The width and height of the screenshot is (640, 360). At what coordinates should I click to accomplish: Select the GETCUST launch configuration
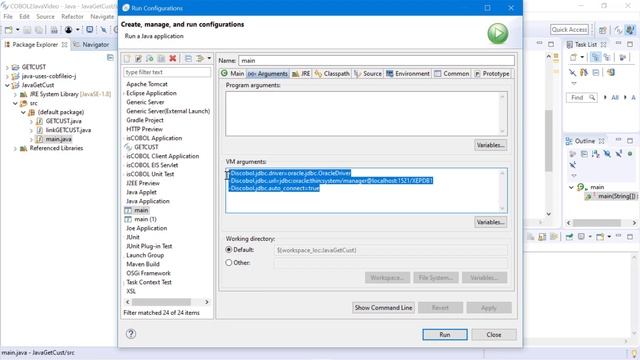coord(146,147)
